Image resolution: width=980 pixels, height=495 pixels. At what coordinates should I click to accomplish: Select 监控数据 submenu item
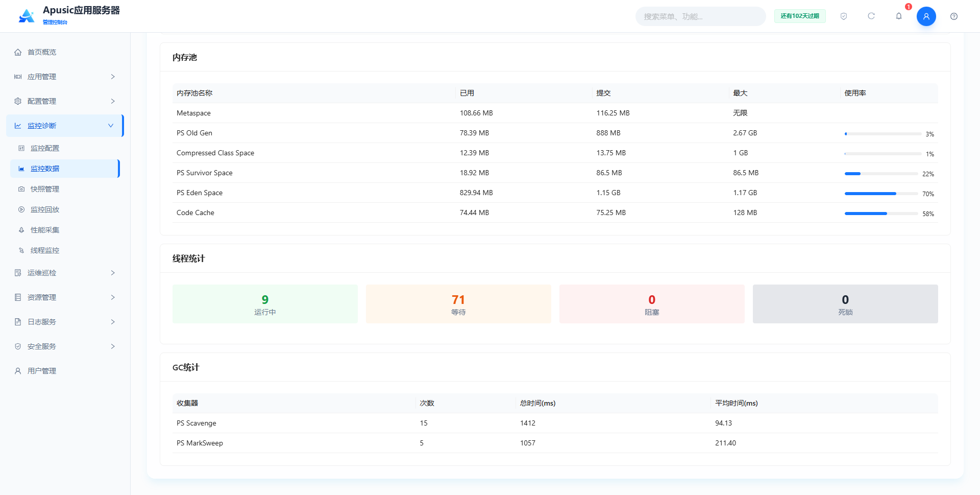[x=65, y=169]
